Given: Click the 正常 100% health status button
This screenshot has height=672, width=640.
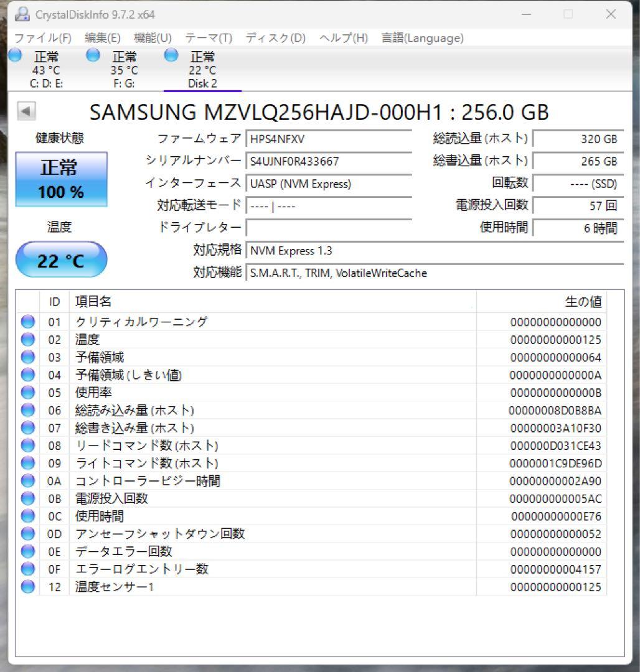Looking at the screenshot, I should click(60, 179).
